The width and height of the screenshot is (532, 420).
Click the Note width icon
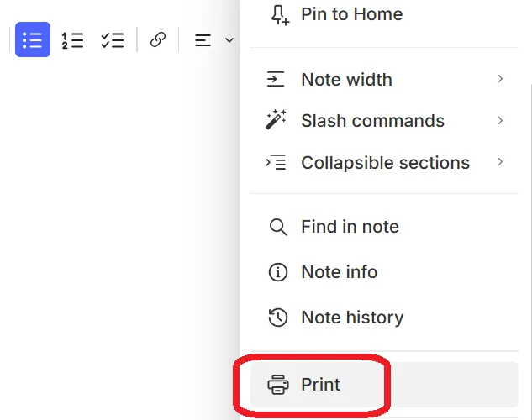tap(276, 79)
